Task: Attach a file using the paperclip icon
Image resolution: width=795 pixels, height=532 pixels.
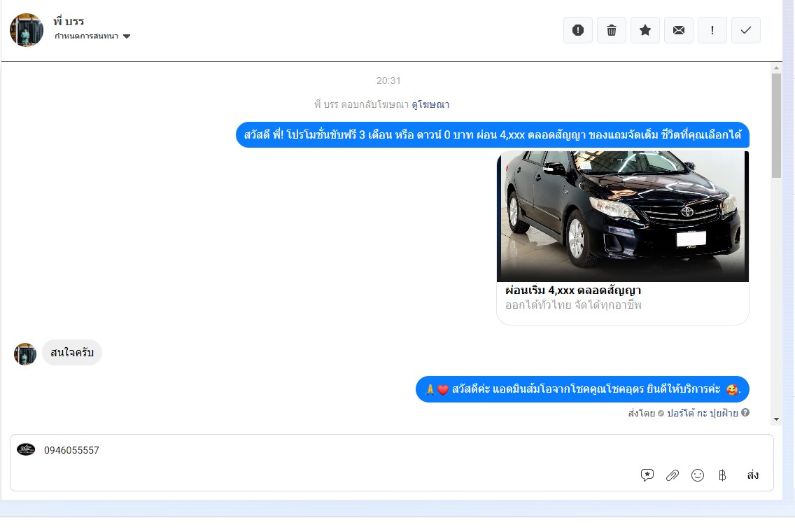Action: [673, 475]
